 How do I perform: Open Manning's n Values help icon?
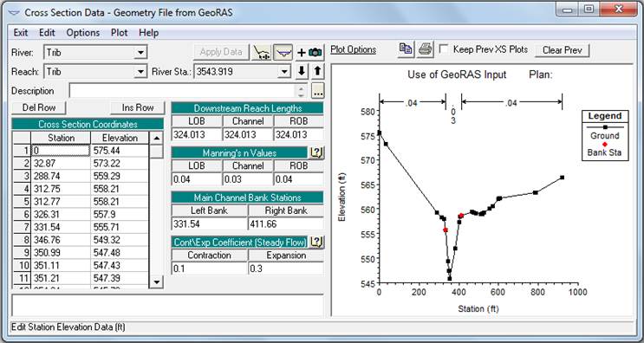(315, 153)
